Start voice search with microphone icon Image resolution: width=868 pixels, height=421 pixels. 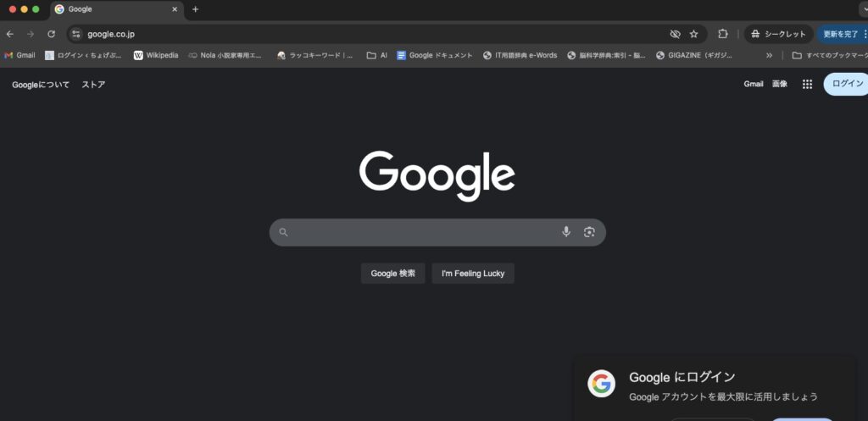click(566, 232)
